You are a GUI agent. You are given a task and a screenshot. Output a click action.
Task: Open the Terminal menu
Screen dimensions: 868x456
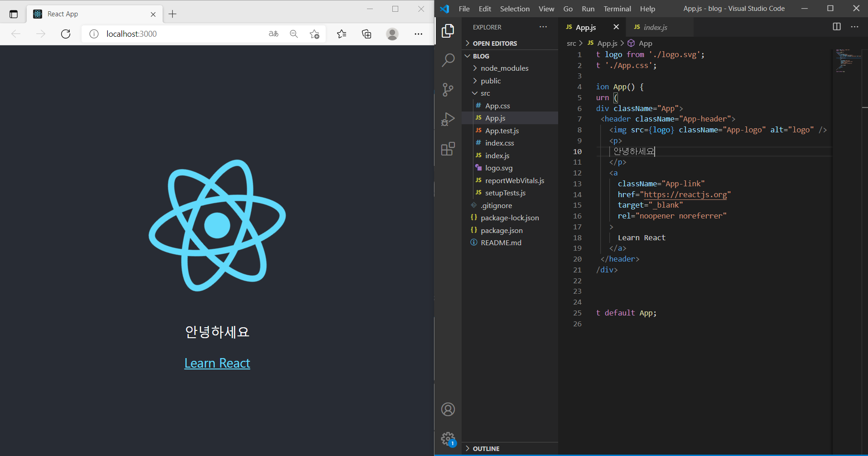pyautogui.click(x=617, y=9)
